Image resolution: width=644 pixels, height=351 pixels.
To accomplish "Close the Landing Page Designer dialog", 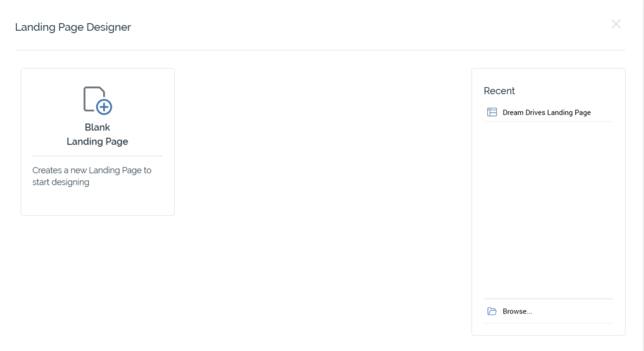I will [616, 24].
